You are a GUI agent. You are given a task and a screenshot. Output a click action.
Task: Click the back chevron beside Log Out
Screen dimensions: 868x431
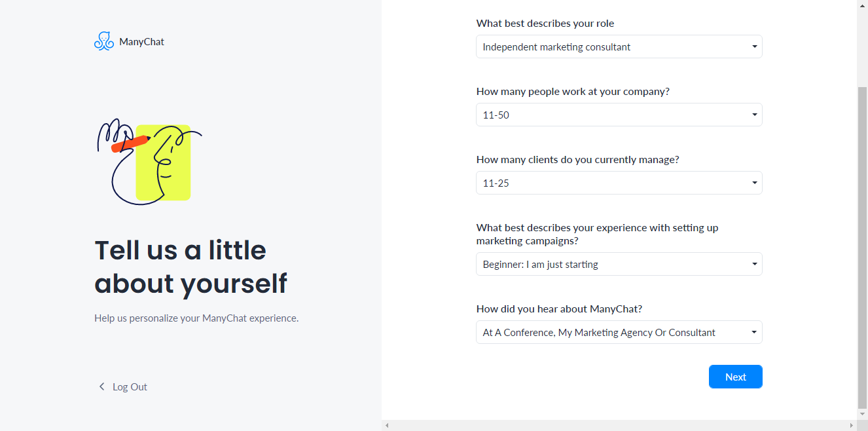101,386
